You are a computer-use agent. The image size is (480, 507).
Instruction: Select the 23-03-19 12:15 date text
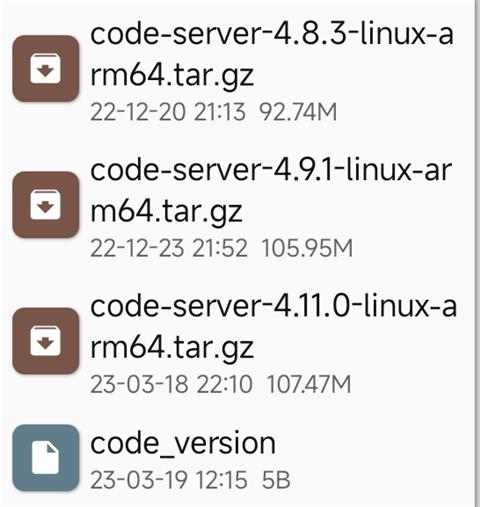(x=169, y=480)
